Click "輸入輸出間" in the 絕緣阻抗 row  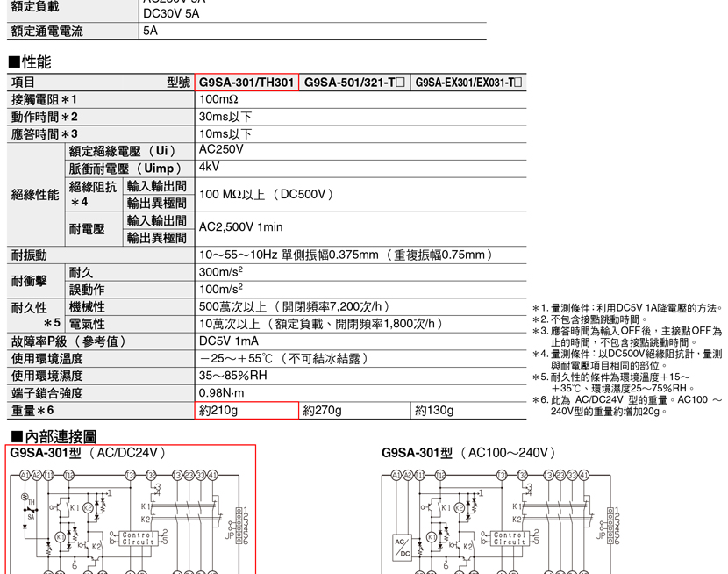tap(156, 186)
